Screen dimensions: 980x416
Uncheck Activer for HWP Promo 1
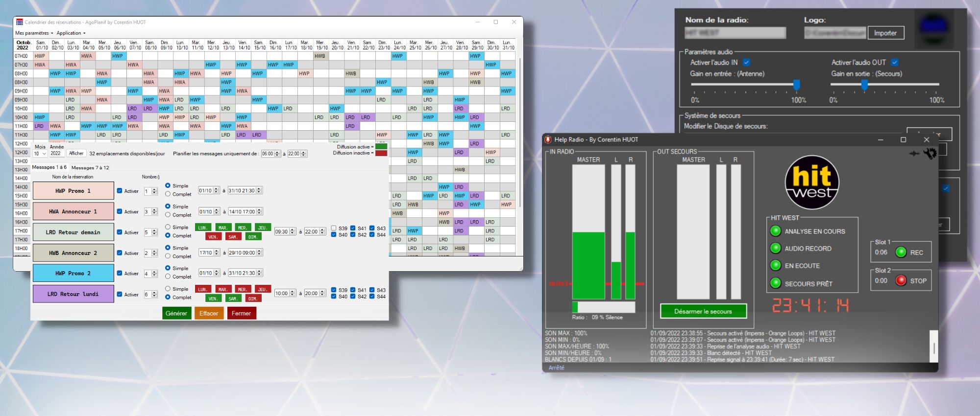(120, 191)
